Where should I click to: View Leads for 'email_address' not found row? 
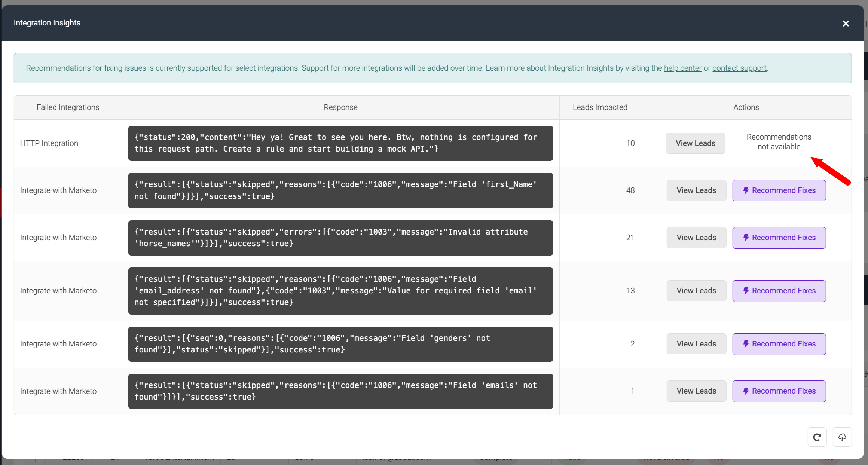(696, 291)
